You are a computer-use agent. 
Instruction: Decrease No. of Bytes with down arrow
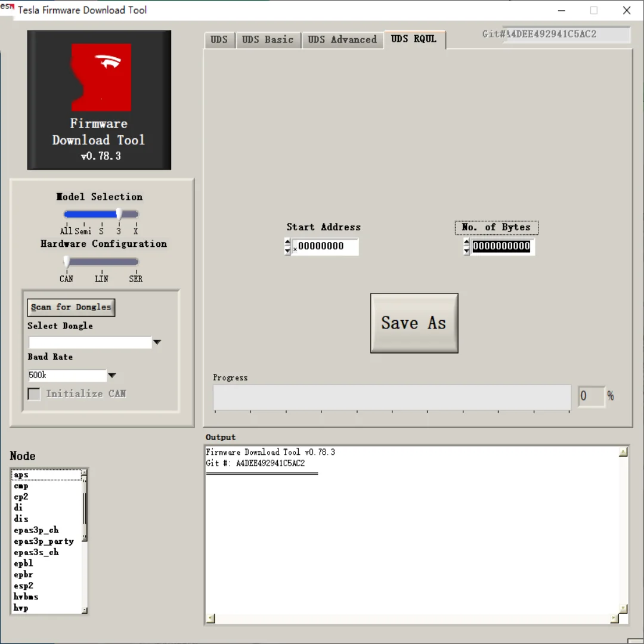(466, 250)
